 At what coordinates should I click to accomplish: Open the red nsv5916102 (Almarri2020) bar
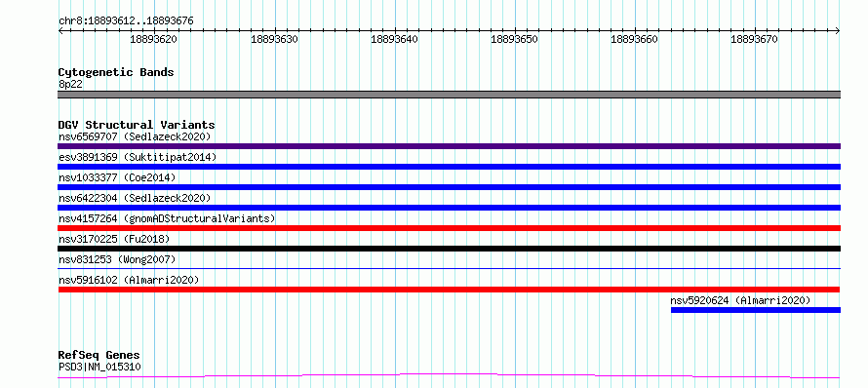[449, 290]
